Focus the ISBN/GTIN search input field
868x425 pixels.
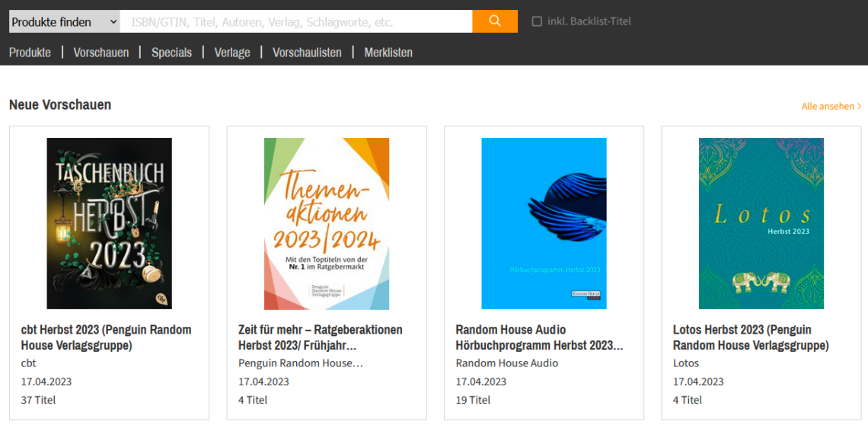pyautogui.click(x=296, y=21)
